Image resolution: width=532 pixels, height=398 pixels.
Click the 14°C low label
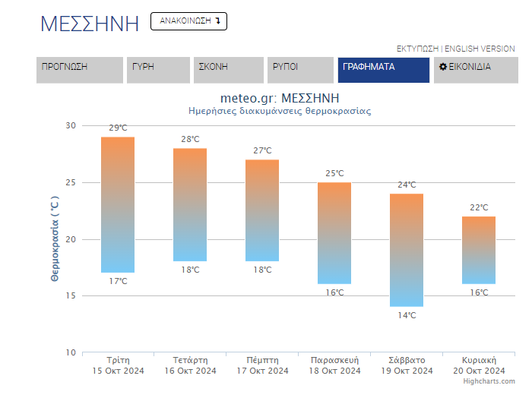click(407, 315)
